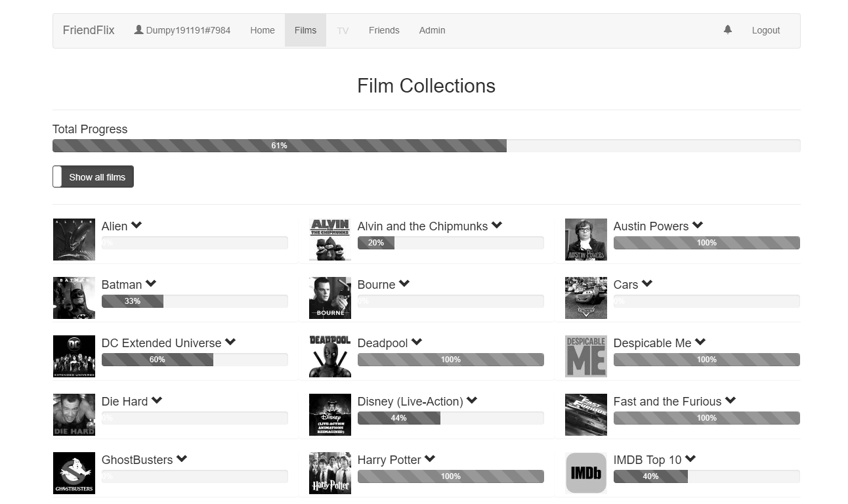Click the Fast and the Furious title
This screenshot has height=504, width=848.
tap(668, 402)
